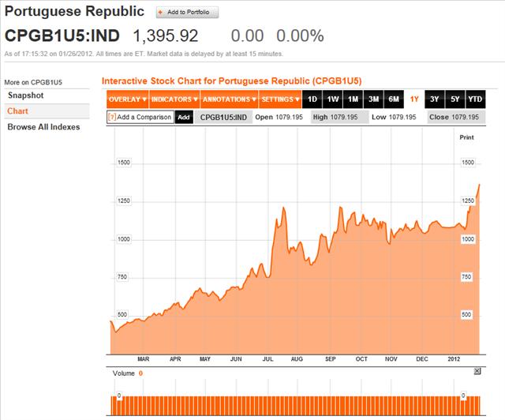Image resolution: width=505 pixels, height=420 pixels.
Task: Switch chart to 5Y range
Action: click(454, 99)
